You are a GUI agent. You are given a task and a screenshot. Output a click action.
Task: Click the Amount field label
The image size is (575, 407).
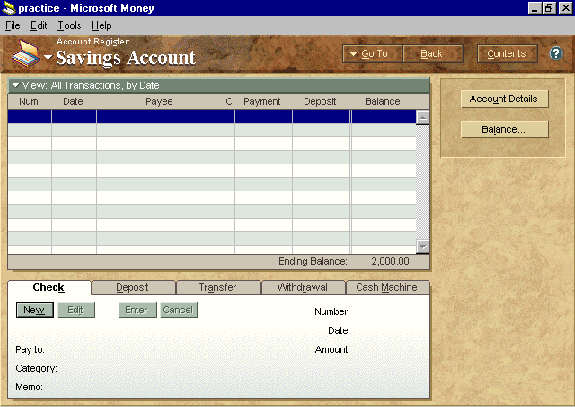[331, 350]
